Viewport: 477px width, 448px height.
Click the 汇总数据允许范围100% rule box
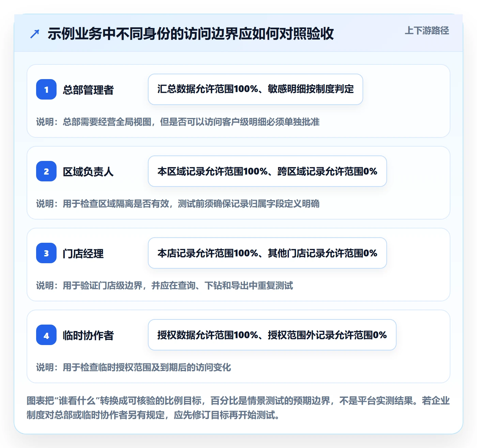click(256, 89)
